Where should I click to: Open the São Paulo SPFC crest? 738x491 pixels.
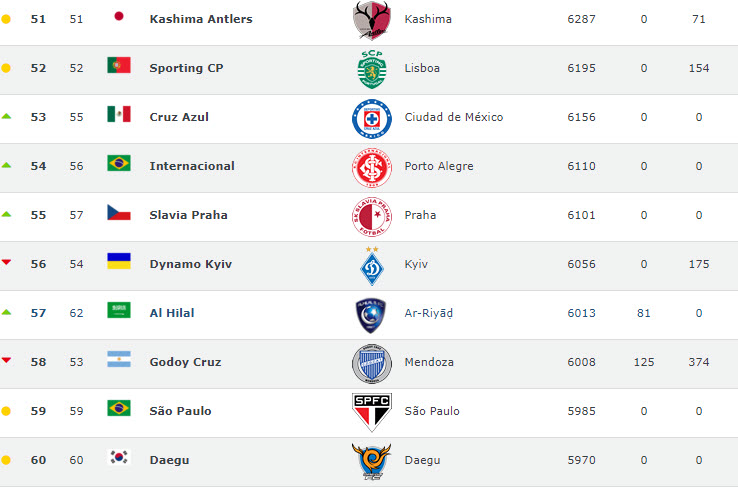click(x=372, y=413)
